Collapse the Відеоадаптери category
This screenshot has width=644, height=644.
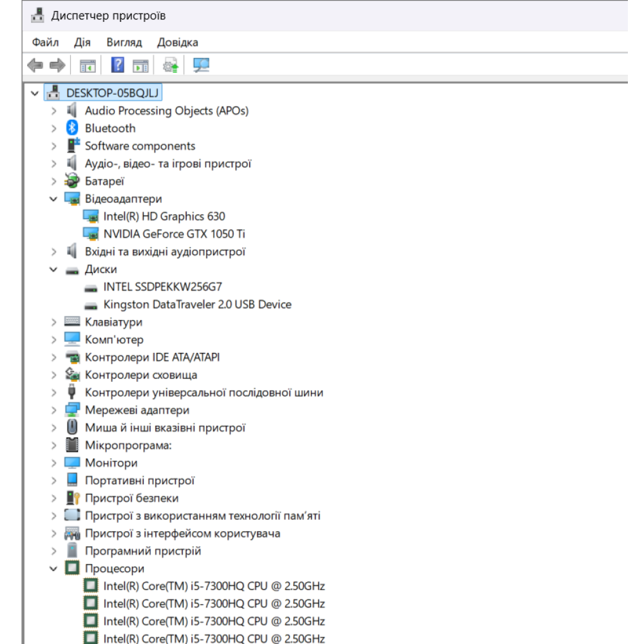(x=53, y=199)
